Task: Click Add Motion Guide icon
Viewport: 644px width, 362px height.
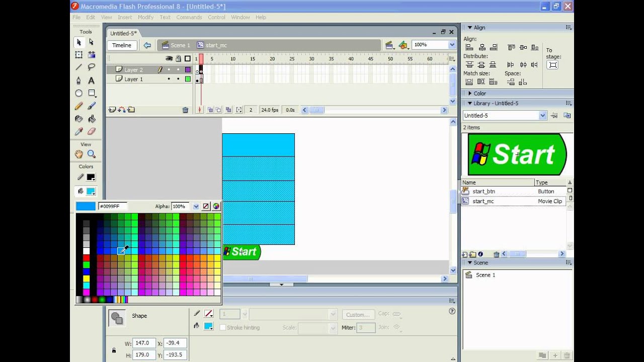Action: (x=122, y=110)
